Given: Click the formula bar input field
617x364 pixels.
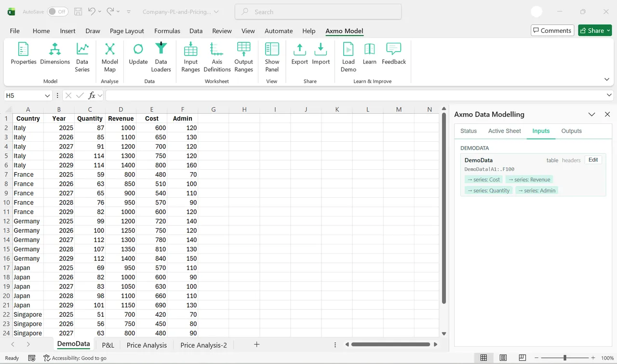Looking at the screenshot, I should [355, 95].
